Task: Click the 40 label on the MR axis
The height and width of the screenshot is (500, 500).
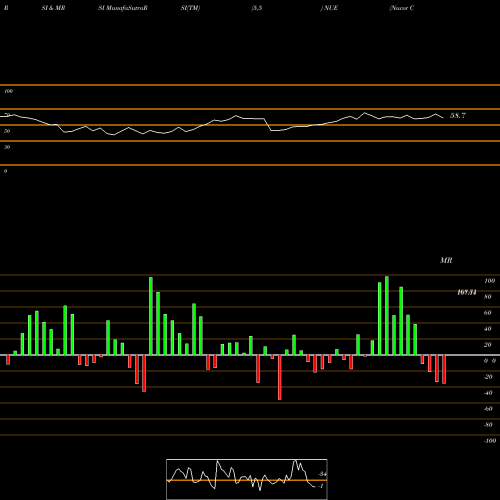Action: (488, 329)
